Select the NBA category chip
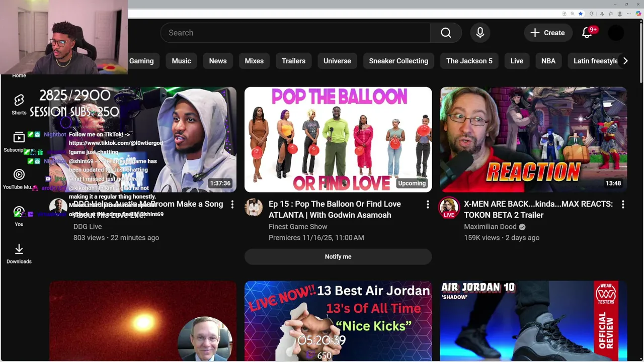The width and height of the screenshot is (644, 362). coord(548,61)
